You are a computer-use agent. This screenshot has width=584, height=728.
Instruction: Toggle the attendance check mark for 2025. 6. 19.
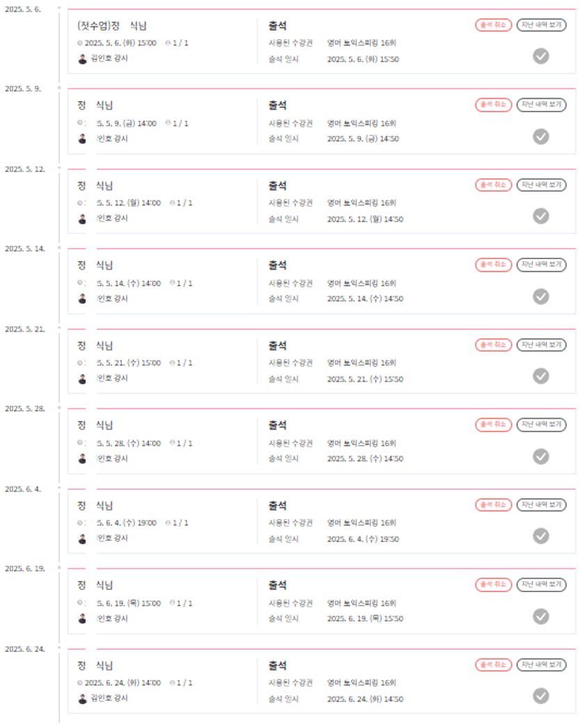click(541, 616)
